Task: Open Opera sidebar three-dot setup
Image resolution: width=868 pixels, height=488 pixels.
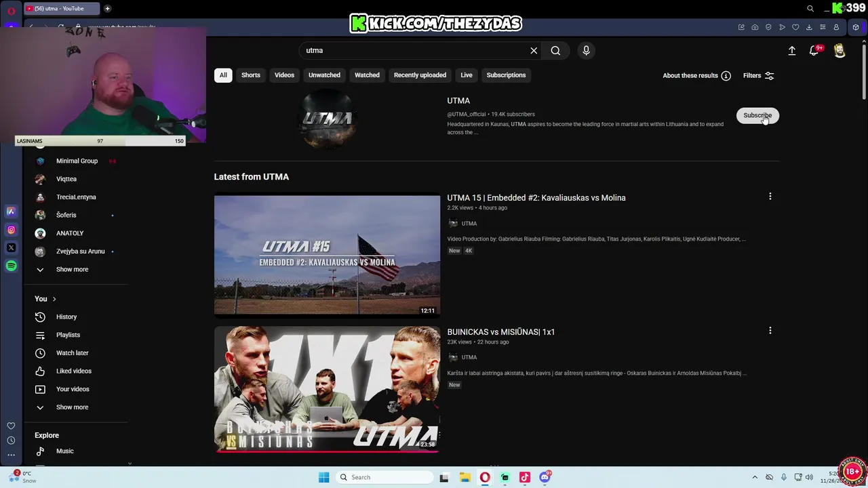Action: (x=11, y=455)
